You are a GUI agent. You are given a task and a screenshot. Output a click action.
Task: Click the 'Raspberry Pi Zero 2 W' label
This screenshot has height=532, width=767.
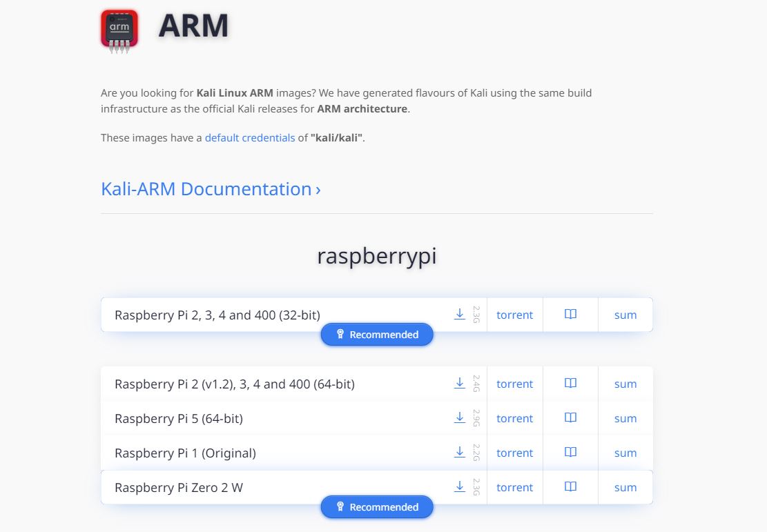(x=179, y=488)
